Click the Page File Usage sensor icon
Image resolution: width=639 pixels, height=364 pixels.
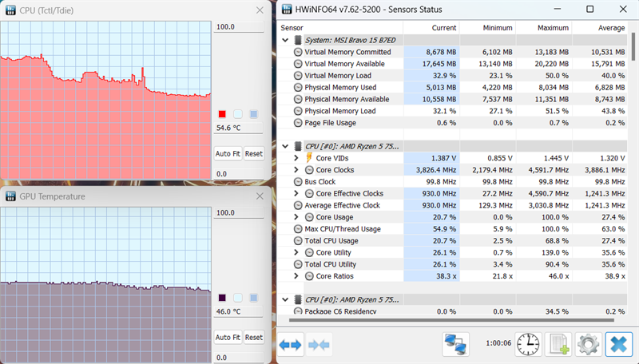point(298,123)
